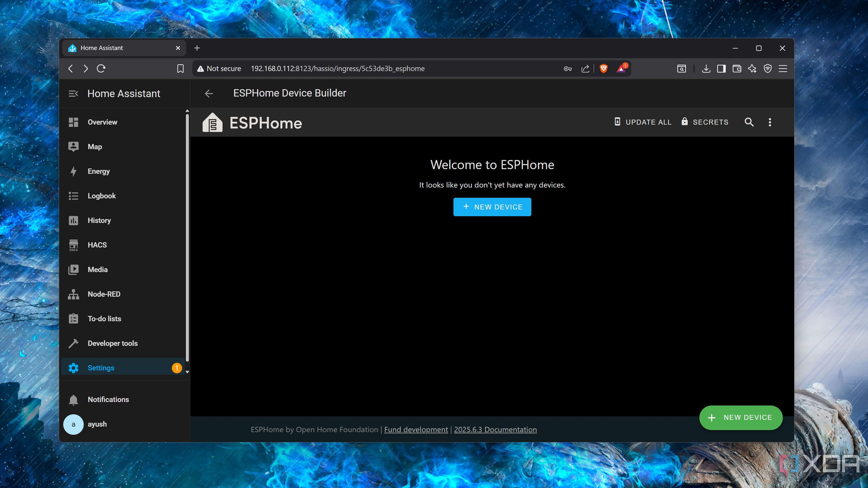Screen dimensions: 868x488
Task: Go back from ESPHome Device Builder
Action: [209, 94]
